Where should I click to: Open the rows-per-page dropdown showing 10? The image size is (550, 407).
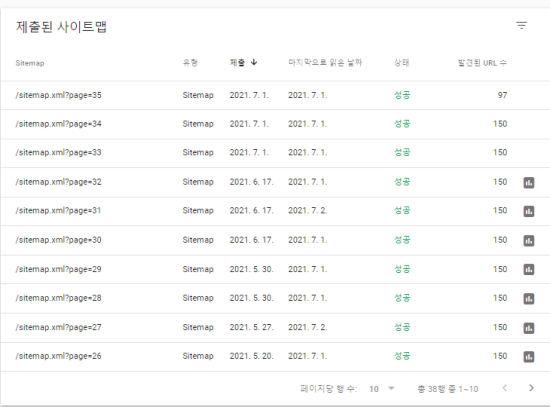(x=382, y=389)
